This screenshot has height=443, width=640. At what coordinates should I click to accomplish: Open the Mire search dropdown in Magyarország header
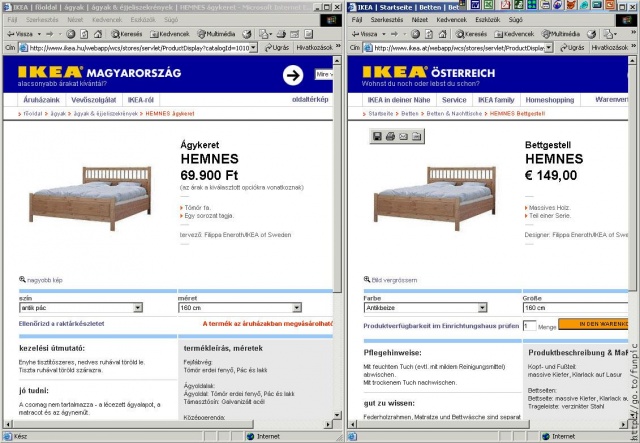[324, 74]
